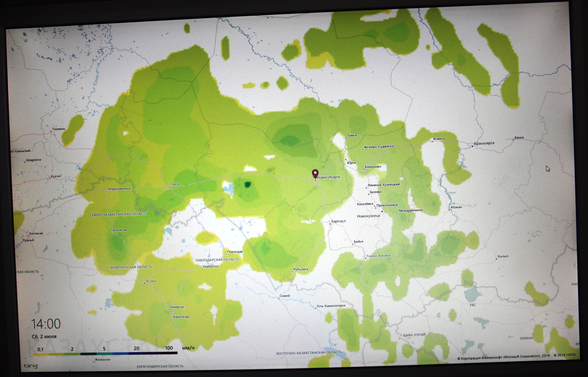Click the date label Сб, 2 июля

44,337
